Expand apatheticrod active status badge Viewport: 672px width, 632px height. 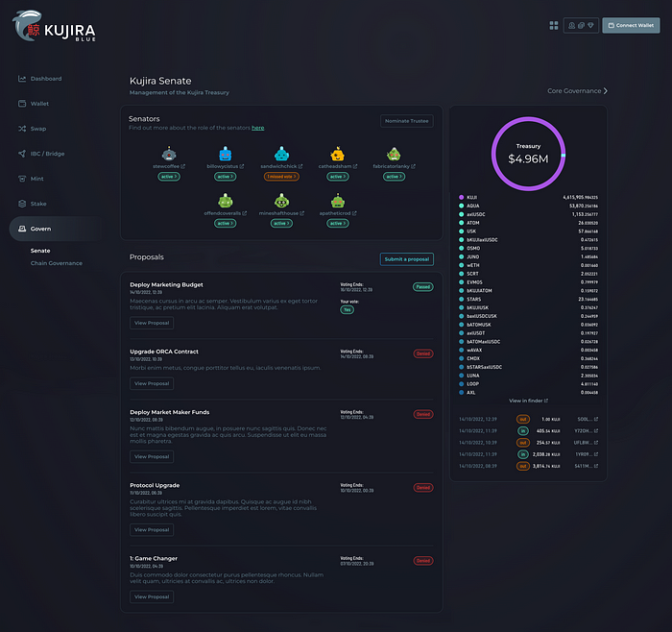pyautogui.click(x=338, y=224)
